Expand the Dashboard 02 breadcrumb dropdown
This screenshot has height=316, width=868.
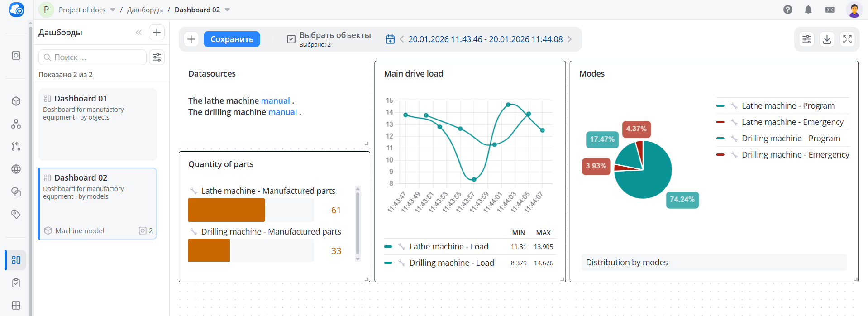point(227,10)
